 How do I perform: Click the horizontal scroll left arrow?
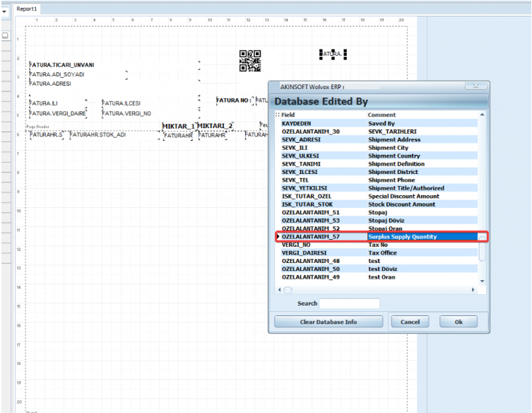[x=280, y=290]
